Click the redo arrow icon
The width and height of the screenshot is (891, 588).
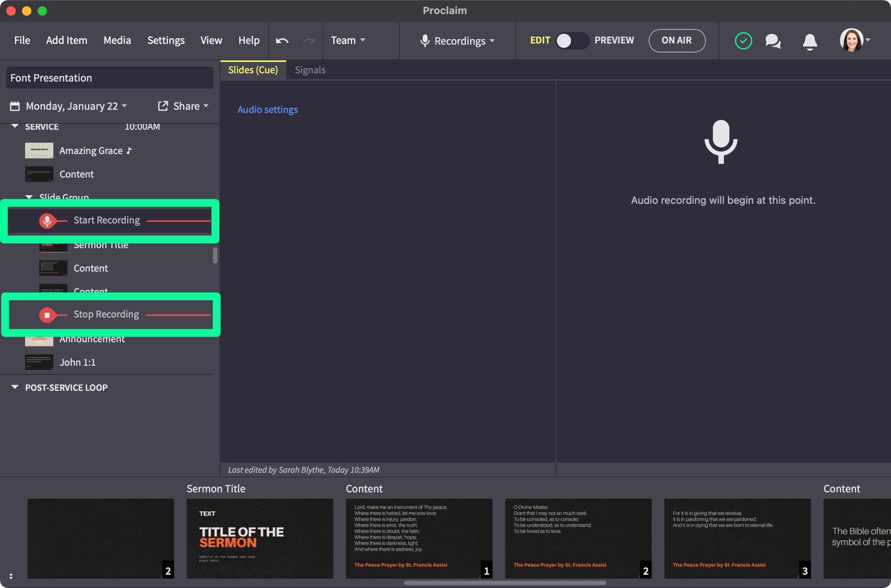coord(309,41)
